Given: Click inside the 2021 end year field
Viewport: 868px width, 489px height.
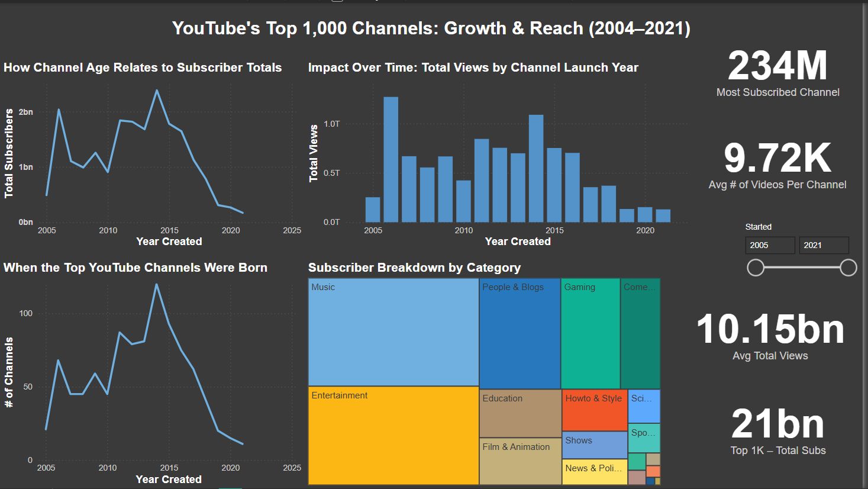Looking at the screenshot, I should click(824, 244).
